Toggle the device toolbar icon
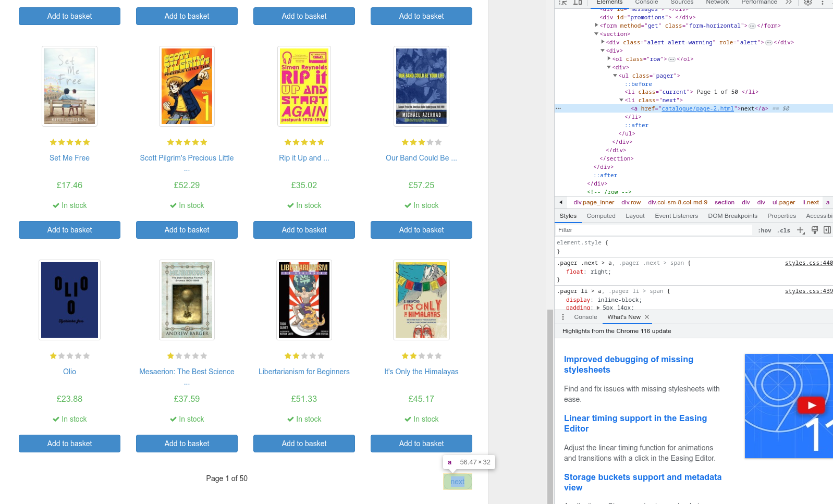 click(x=578, y=3)
